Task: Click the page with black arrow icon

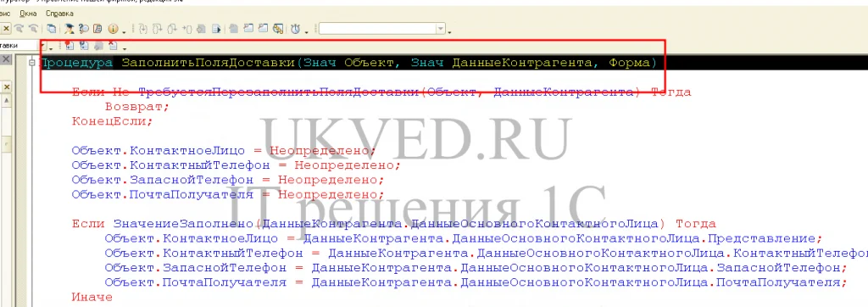Action: point(216,29)
